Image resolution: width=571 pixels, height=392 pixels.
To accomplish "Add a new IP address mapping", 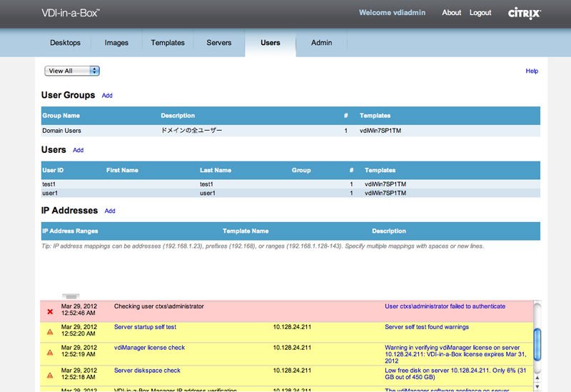I will 110,211.
